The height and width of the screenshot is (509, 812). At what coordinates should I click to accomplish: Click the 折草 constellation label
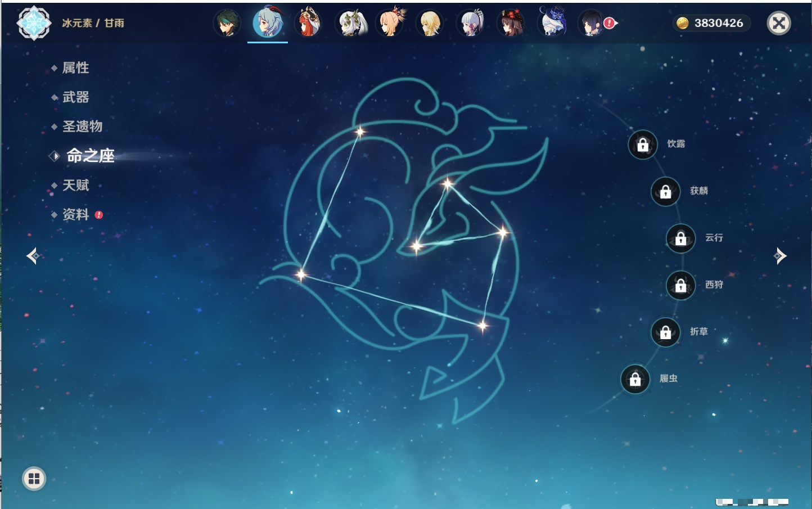(699, 331)
